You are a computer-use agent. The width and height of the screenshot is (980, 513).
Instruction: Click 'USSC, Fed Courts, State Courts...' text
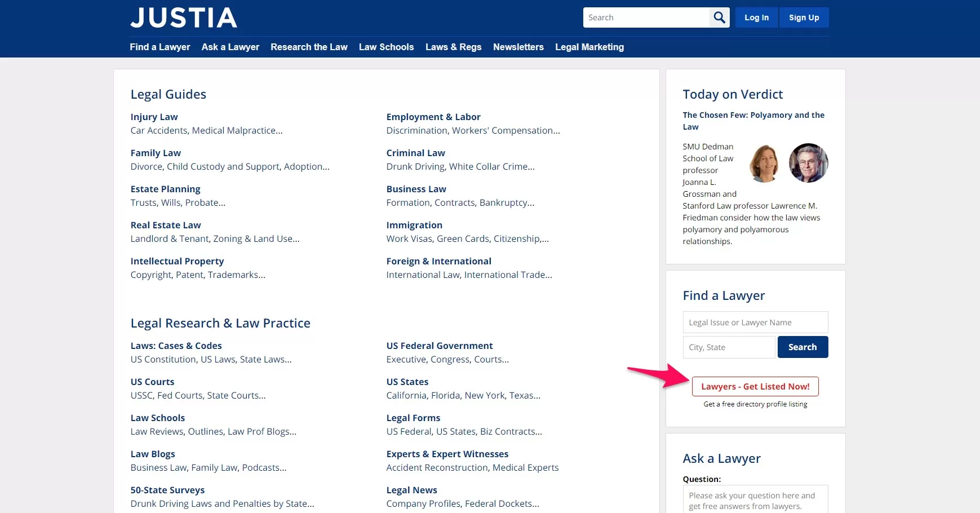(198, 395)
